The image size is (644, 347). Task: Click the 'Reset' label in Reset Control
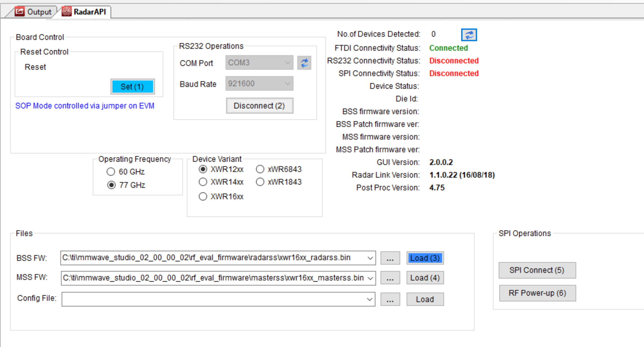coord(35,67)
